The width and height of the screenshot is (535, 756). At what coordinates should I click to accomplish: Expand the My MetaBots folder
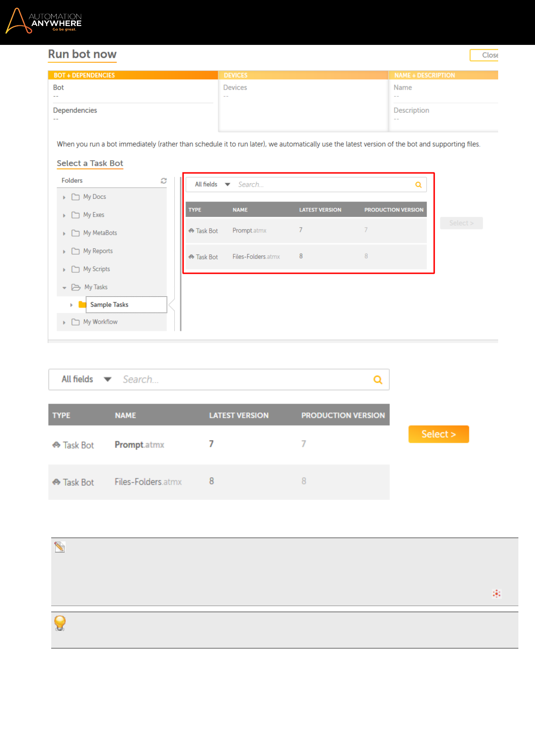coord(64,233)
